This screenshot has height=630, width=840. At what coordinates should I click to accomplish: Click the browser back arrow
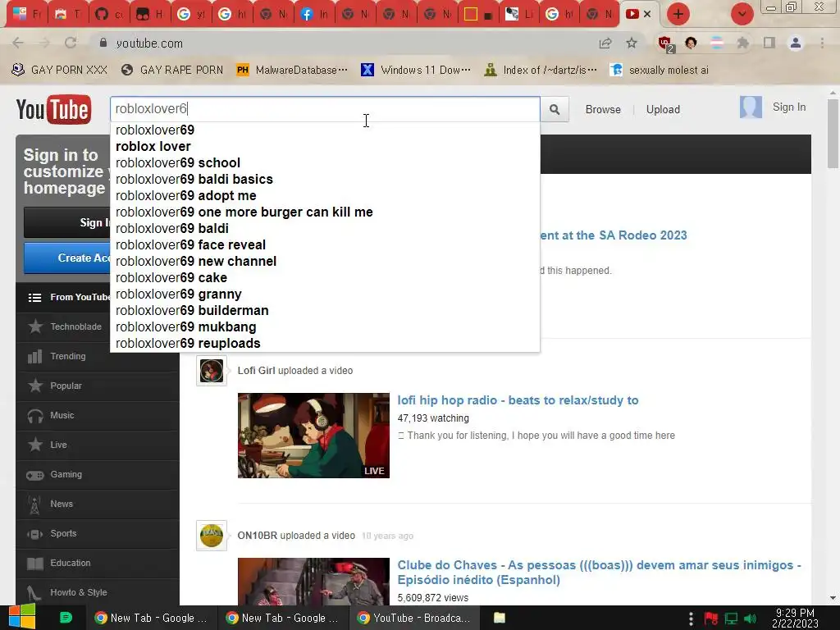(x=18, y=43)
